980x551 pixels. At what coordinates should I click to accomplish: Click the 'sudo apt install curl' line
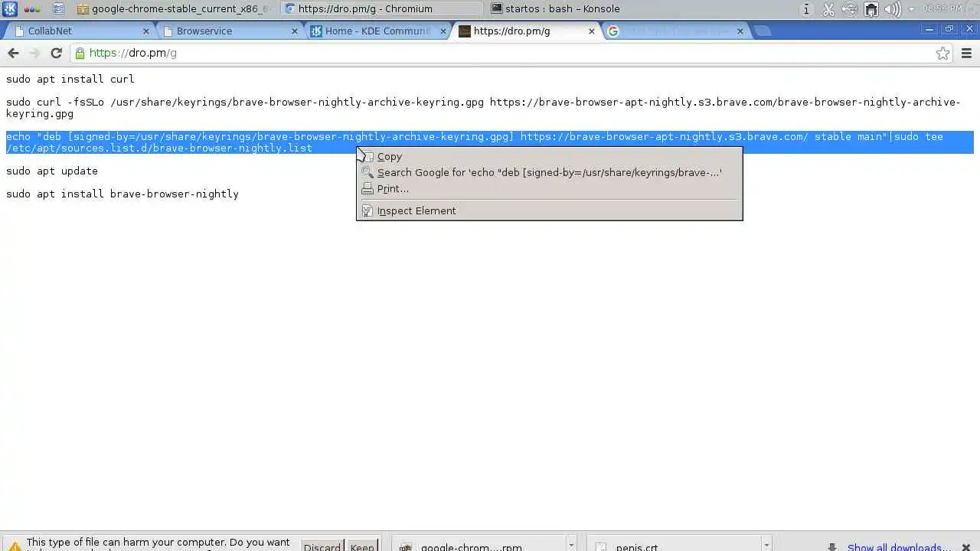pos(70,79)
